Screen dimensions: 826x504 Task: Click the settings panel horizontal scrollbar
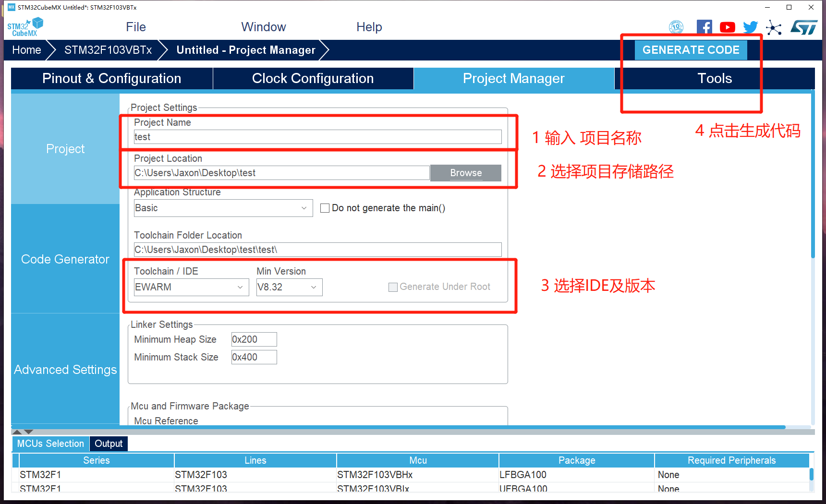399,427
